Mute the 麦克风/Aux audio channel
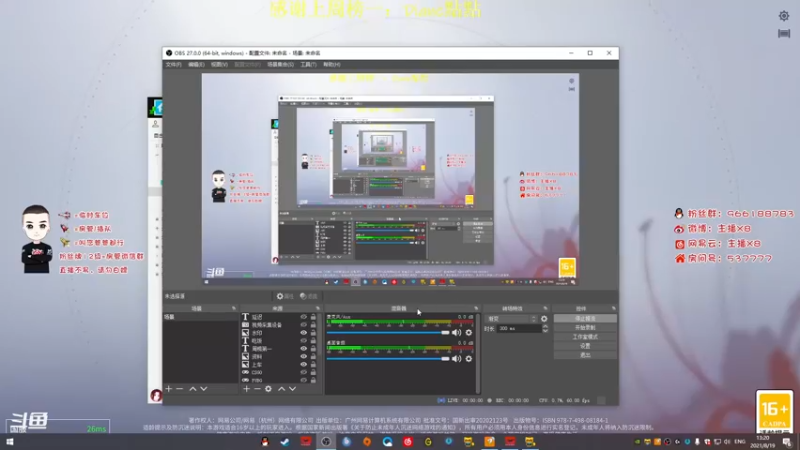 click(x=457, y=333)
